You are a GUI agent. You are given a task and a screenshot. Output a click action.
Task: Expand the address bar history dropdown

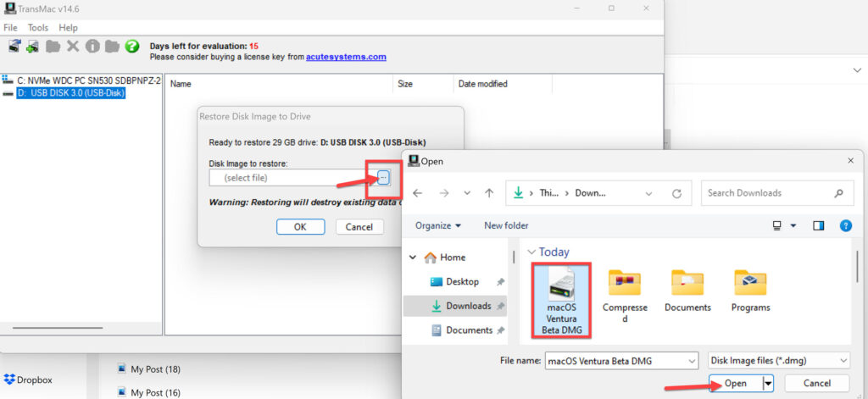[648, 194]
